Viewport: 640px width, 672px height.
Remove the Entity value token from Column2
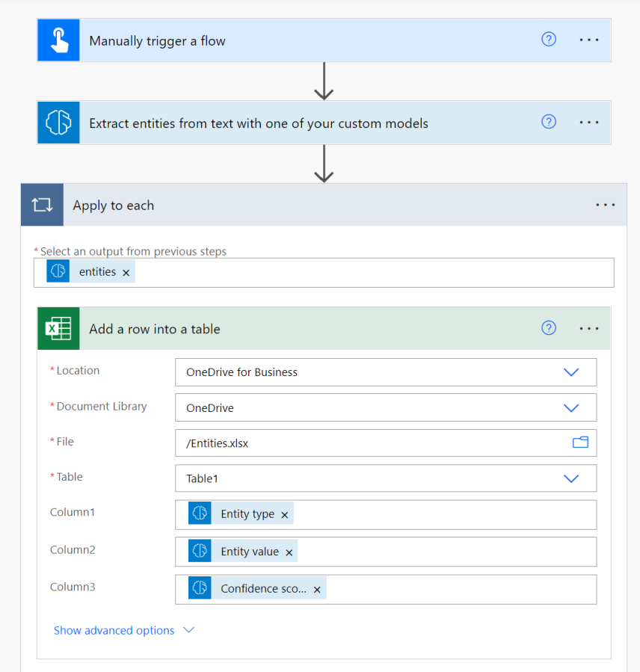[289, 551]
